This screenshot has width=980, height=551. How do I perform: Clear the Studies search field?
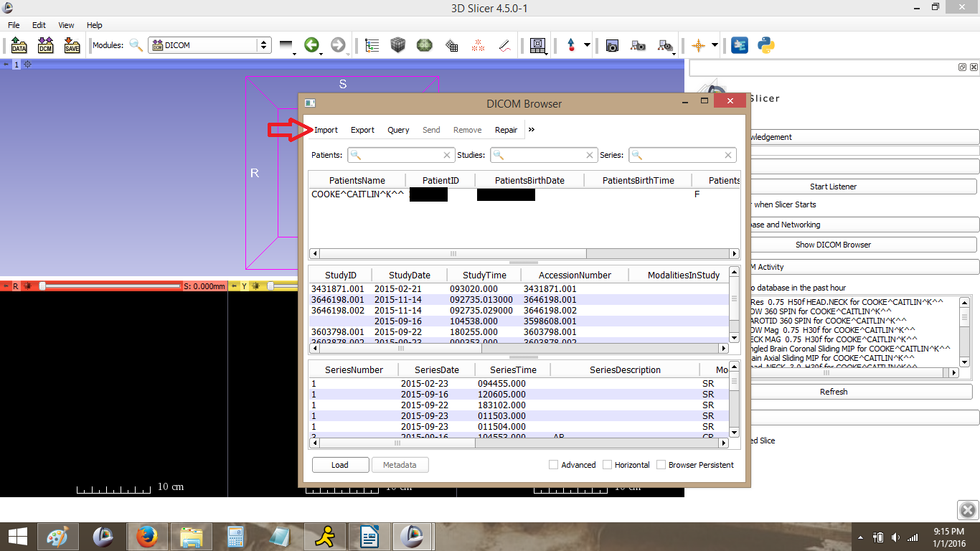tap(590, 155)
